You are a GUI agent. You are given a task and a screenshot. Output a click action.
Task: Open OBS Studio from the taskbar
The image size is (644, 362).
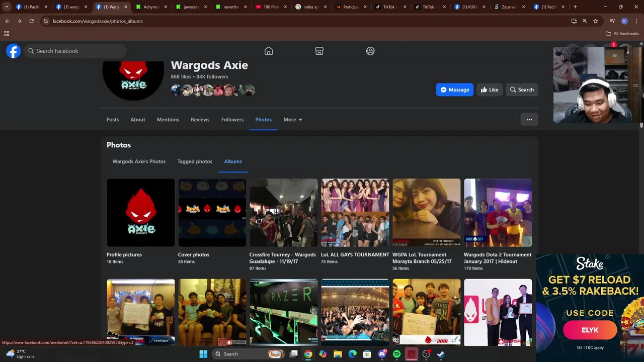coord(426,354)
